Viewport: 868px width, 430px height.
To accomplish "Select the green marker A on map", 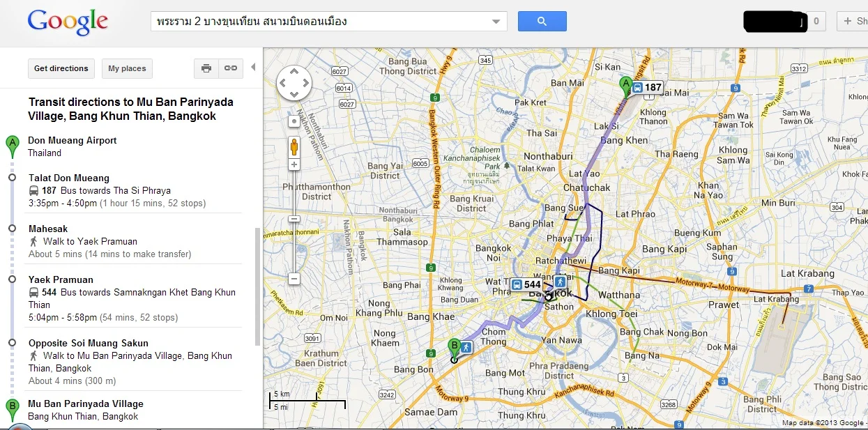I will click(626, 86).
